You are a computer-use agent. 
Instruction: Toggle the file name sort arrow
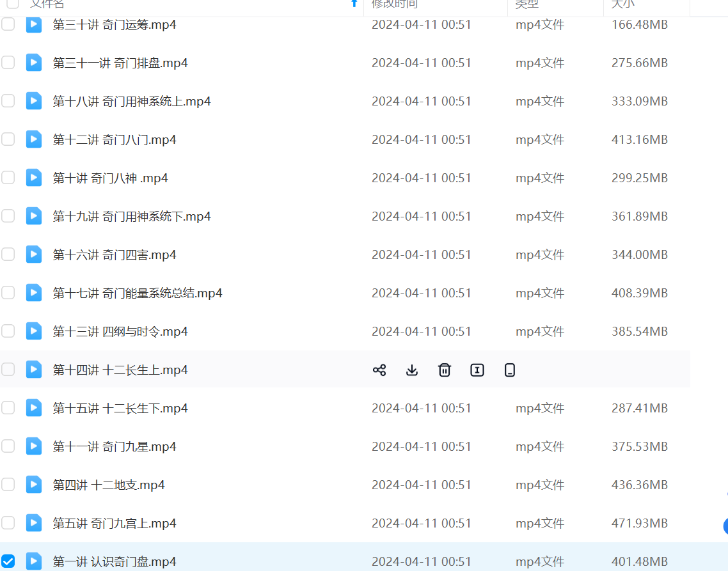[354, 4]
